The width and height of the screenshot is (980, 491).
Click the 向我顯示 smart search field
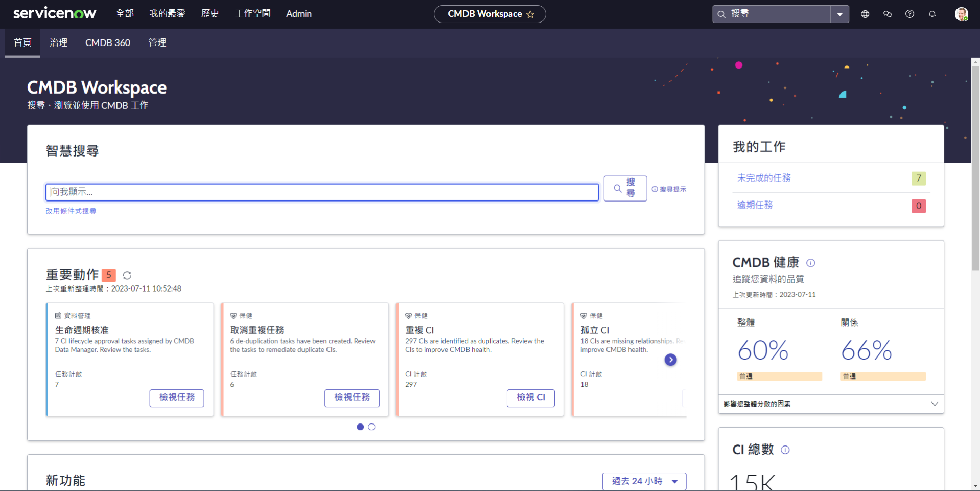(x=322, y=192)
